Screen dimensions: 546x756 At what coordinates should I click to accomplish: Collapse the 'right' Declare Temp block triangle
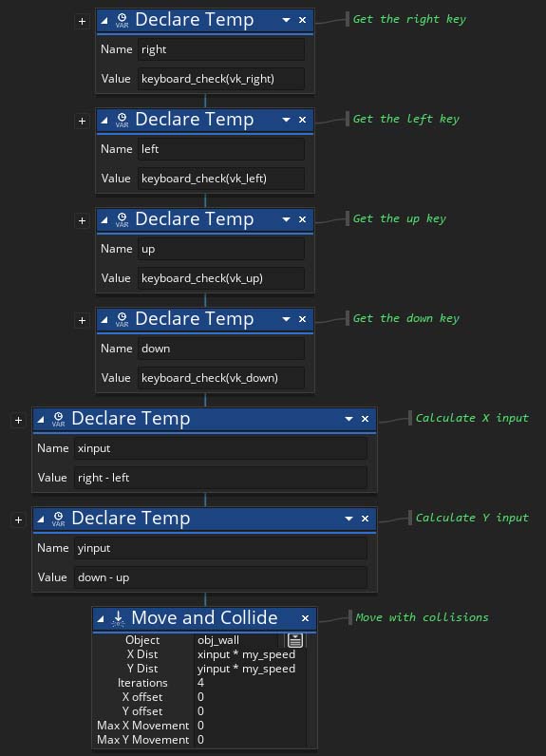[x=104, y=20]
